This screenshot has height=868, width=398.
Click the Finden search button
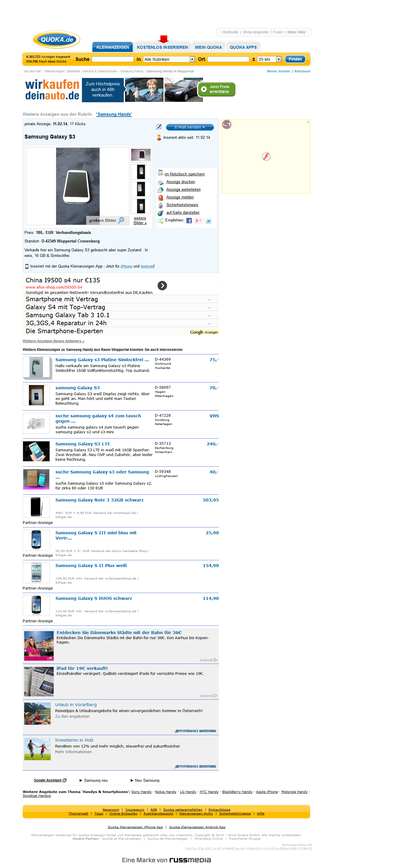pos(295,59)
